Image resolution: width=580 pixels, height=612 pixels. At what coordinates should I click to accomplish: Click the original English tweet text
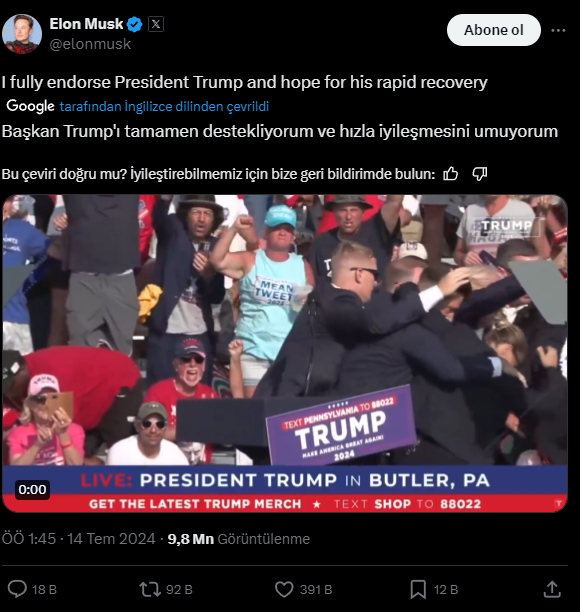pos(245,82)
